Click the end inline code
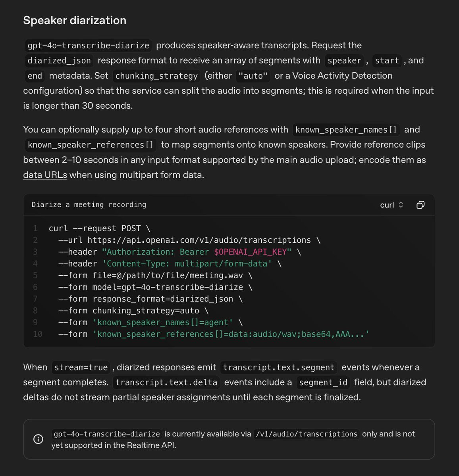This screenshot has height=476, width=459. point(35,75)
